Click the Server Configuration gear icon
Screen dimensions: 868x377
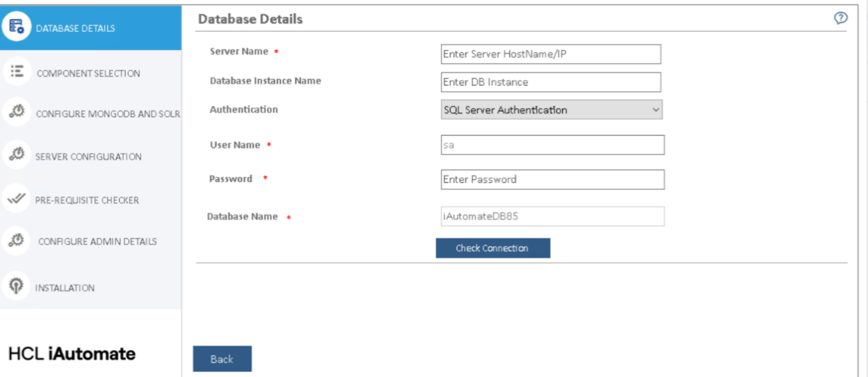17,154
